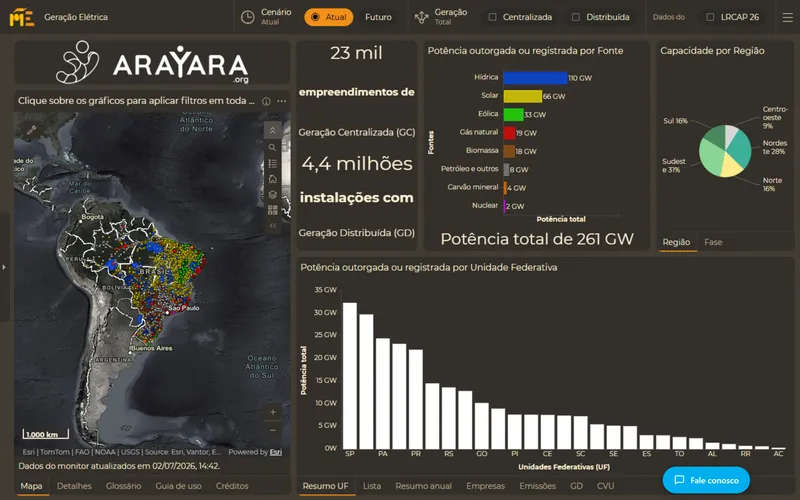The image size is (800, 500).
Task: Select the Região tab
Action: 676,242
